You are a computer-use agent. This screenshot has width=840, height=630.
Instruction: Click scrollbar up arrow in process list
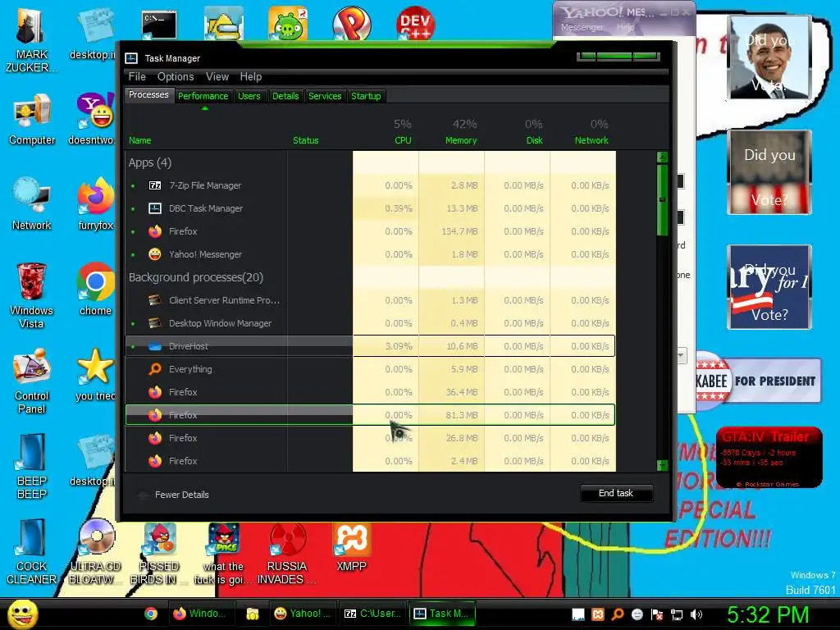[x=662, y=157]
